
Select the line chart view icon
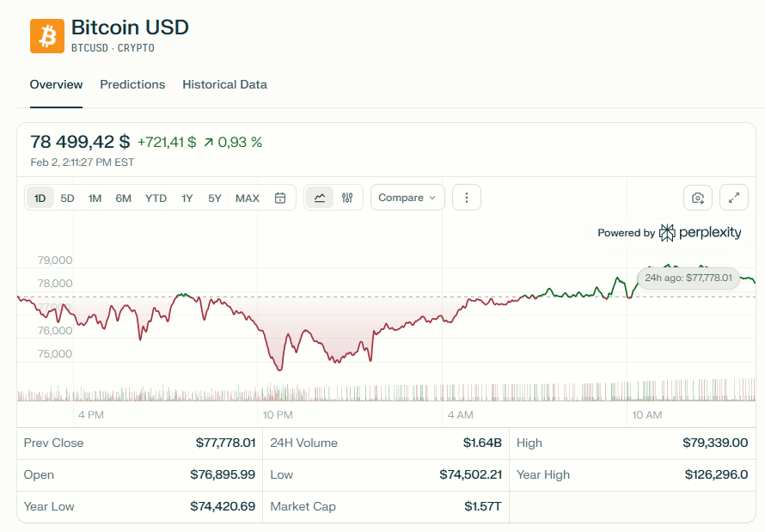point(320,198)
